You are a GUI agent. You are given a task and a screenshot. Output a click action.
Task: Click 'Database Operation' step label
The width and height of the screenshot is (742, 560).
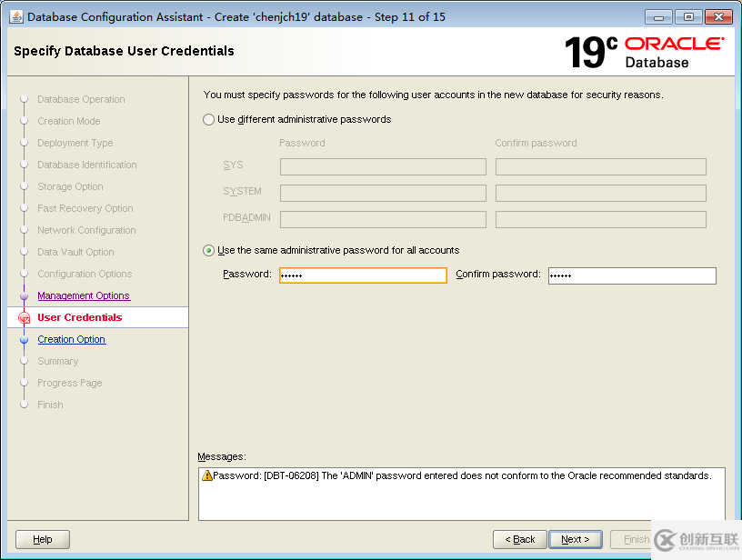pyautogui.click(x=82, y=99)
